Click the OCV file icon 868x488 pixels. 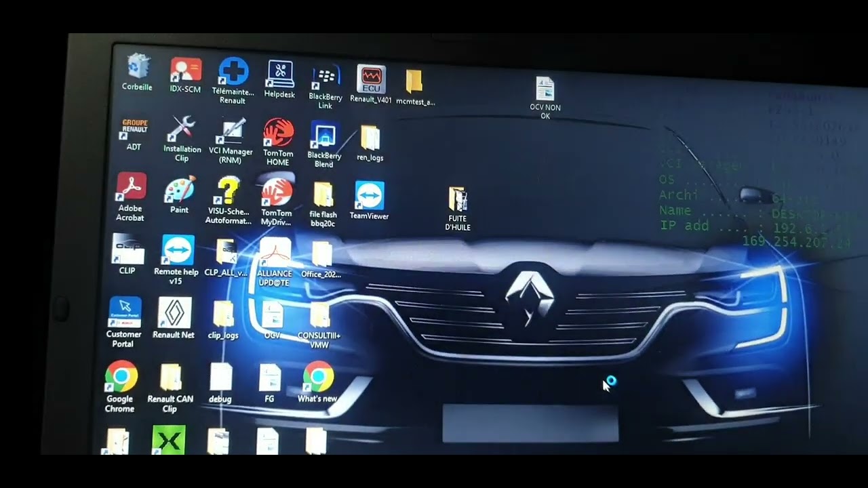click(x=273, y=321)
